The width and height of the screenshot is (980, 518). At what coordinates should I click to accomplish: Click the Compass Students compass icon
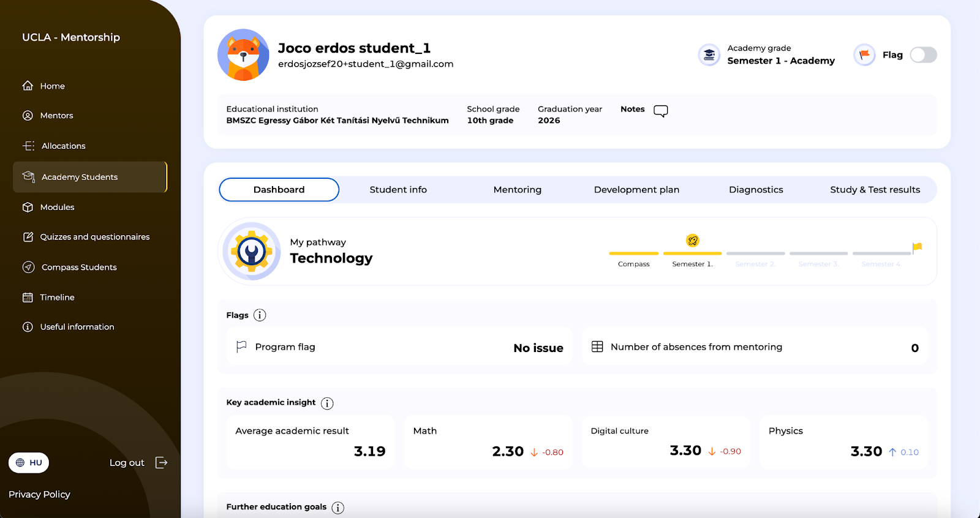click(x=28, y=267)
